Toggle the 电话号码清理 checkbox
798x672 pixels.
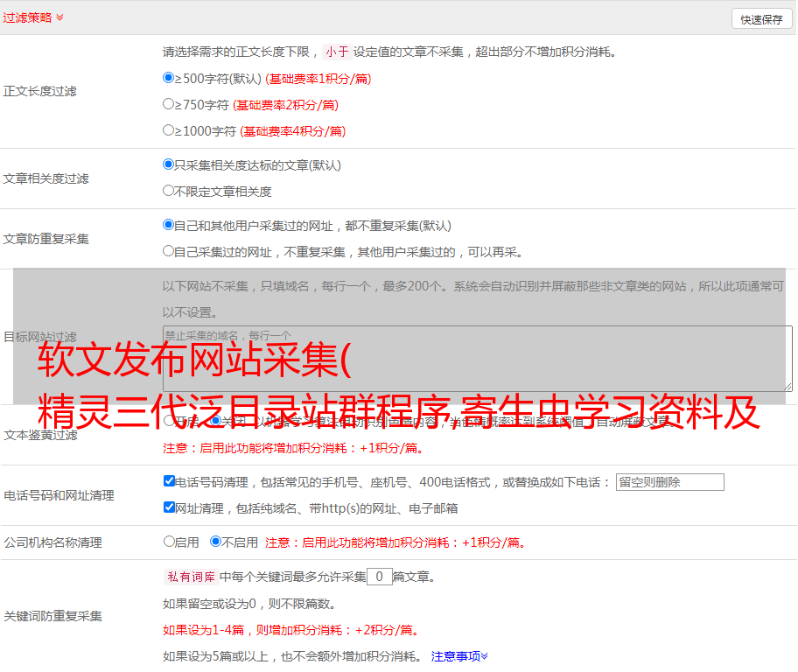click(x=169, y=481)
